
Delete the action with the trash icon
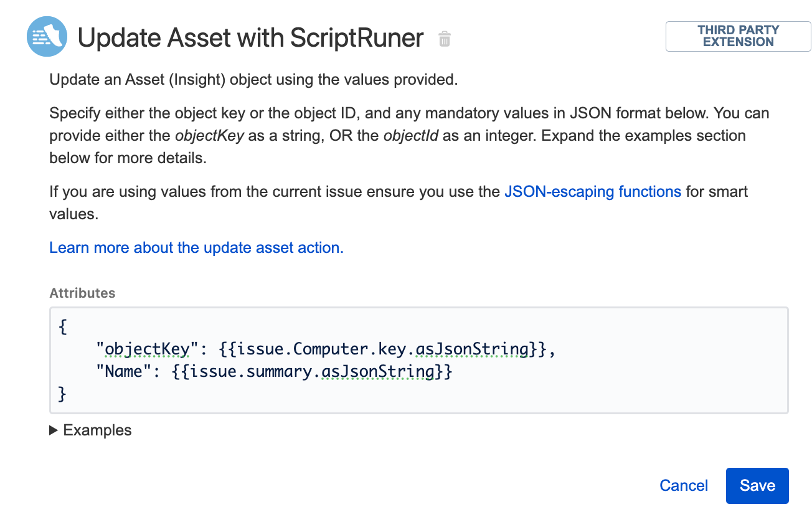pos(444,39)
